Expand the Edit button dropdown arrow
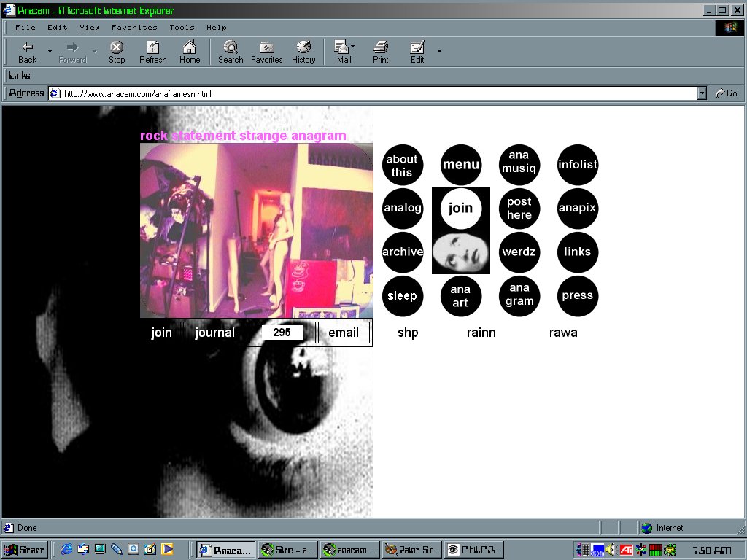This screenshot has width=747, height=560. [439, 52]
